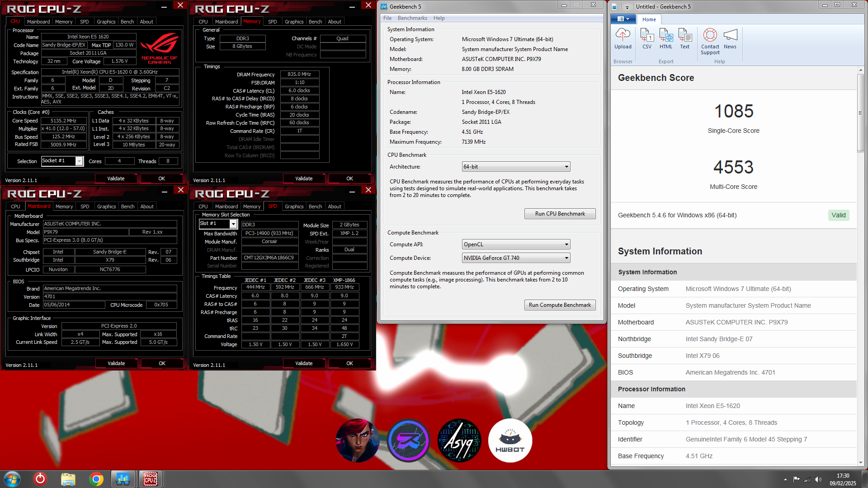Open the Compute API OpenCL dropdown
This screenshot has width=868, height=488.
tap(516, 244)
